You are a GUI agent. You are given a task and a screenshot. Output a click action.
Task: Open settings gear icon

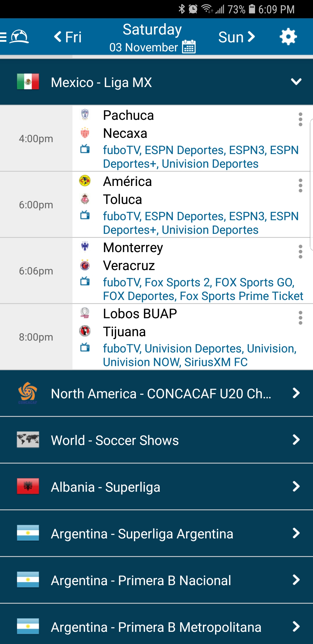288,37
